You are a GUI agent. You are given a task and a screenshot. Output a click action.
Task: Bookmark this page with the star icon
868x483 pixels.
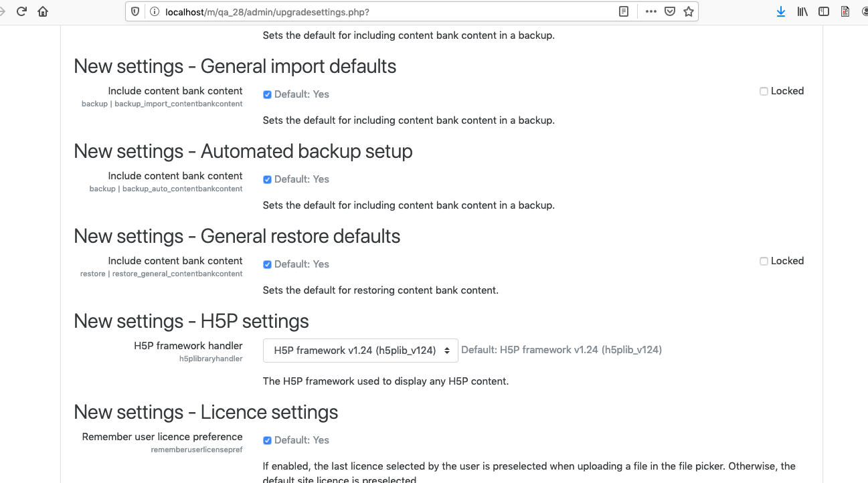coord(688,11)
